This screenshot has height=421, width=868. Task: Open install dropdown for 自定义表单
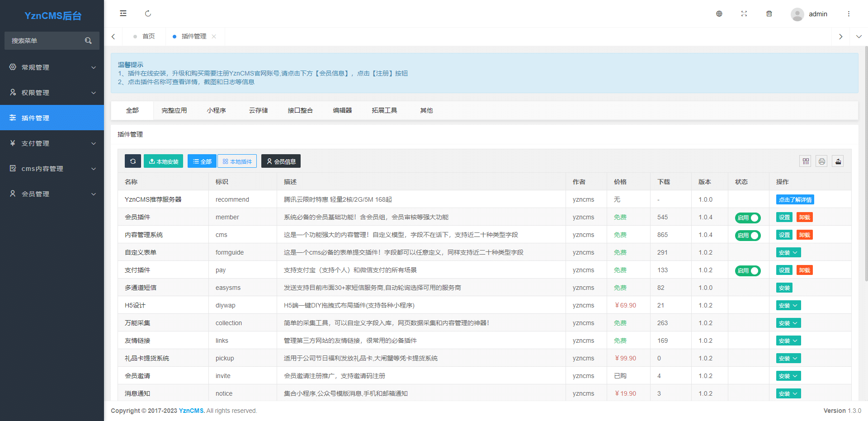point(788,252)
